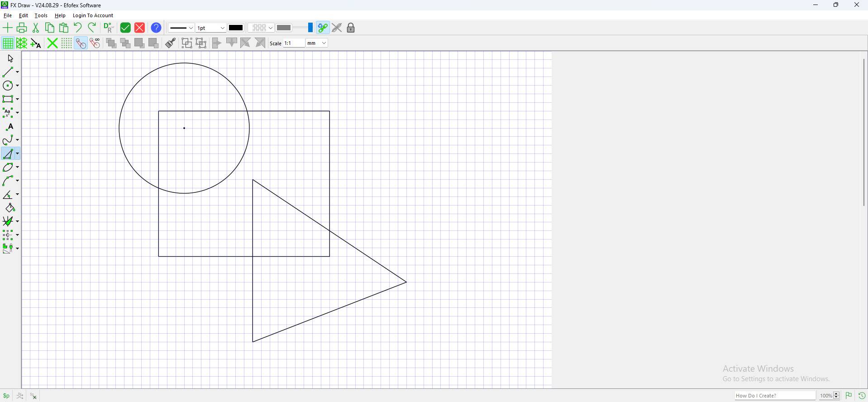Open the Edit menu
Image resolution: width=868 pixels, height=402 pixels.
click(x=24, y=15)
